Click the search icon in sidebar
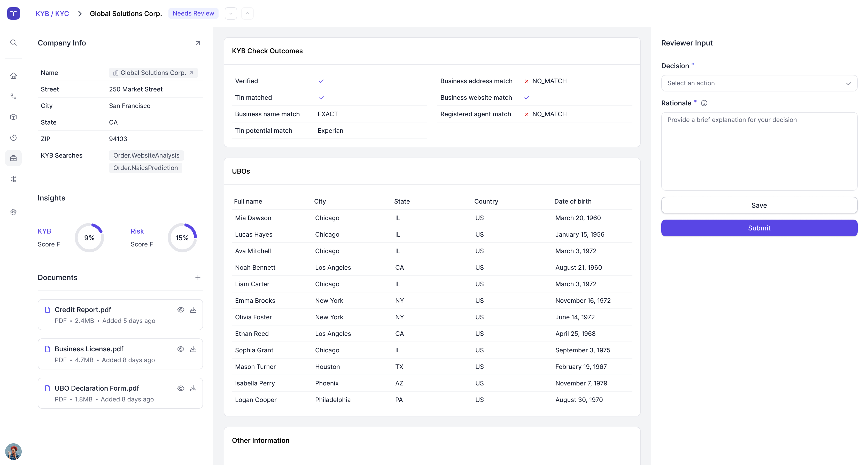The image size is (868, 465). (13, 42)
